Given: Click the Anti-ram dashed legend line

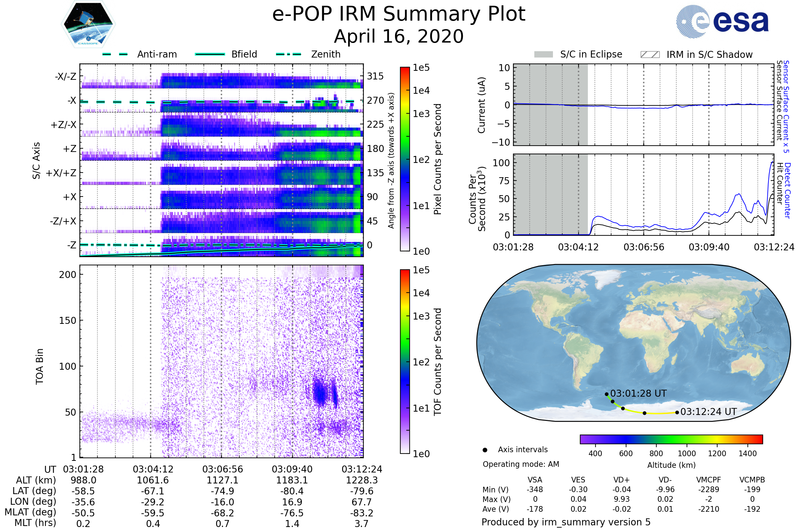Looking at the screenshot, I should 115,54.
